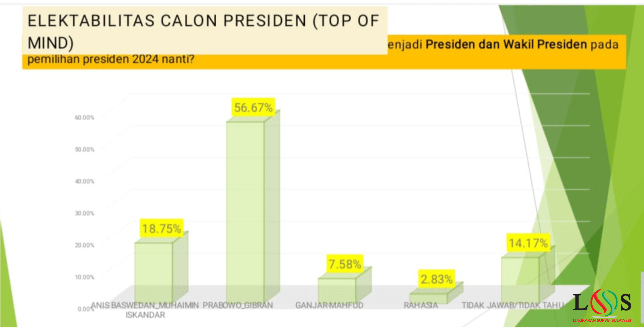Click the 18.75% yellow data label

(161, 228)
